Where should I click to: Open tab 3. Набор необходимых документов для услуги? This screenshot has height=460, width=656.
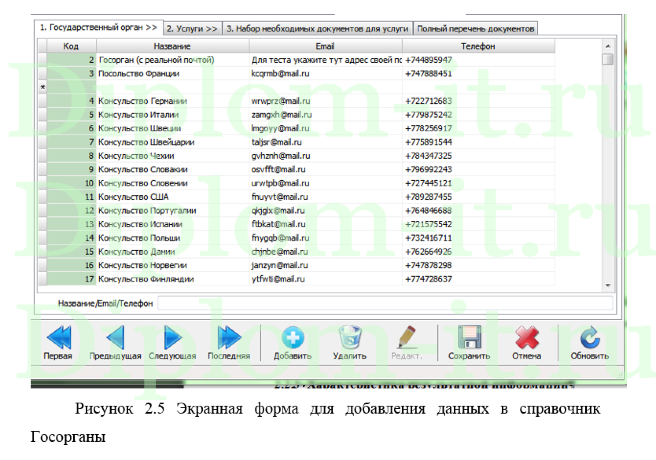point(317,28)
